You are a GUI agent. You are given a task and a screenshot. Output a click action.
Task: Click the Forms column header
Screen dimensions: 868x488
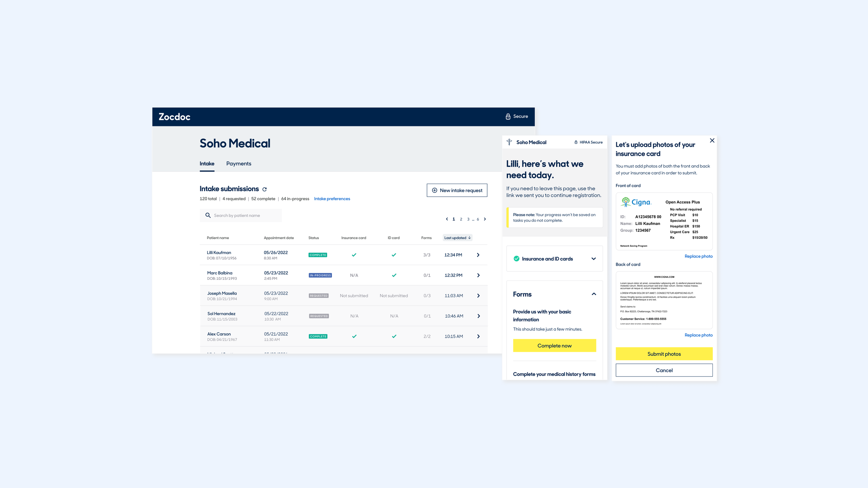tap(426, 238)
